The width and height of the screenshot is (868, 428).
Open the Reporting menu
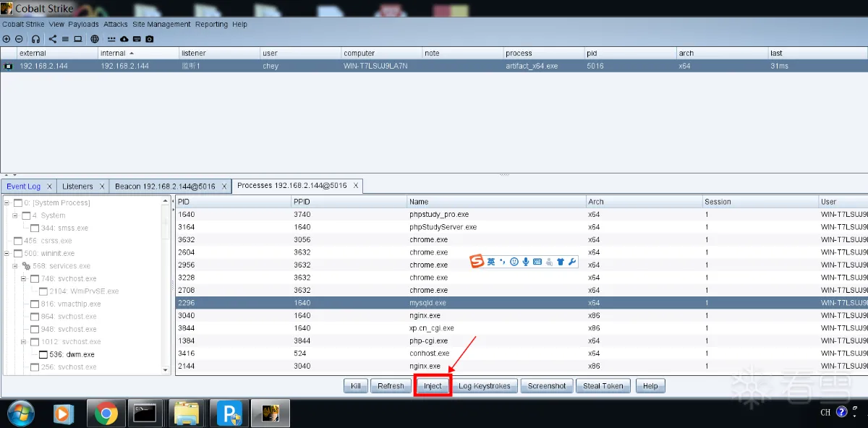[x=211, y=24]
